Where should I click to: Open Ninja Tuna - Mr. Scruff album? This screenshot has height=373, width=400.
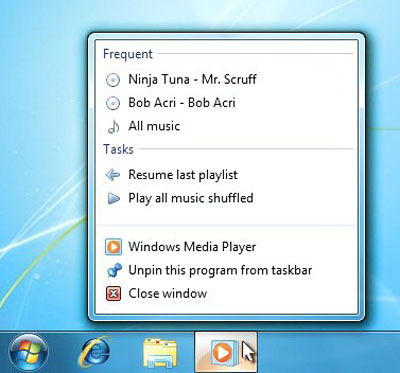click(226, 80)
